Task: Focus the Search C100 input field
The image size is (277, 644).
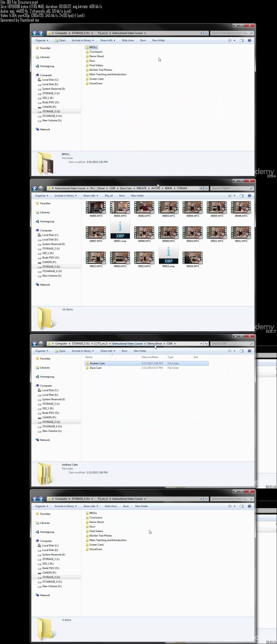Action: coord(232,343)
